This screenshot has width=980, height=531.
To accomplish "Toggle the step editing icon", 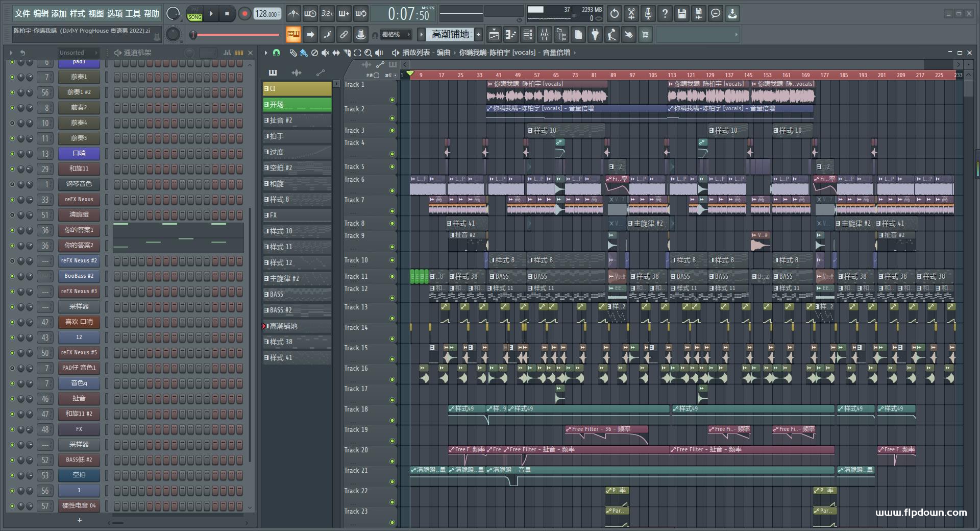I will [x=327, y=35].
